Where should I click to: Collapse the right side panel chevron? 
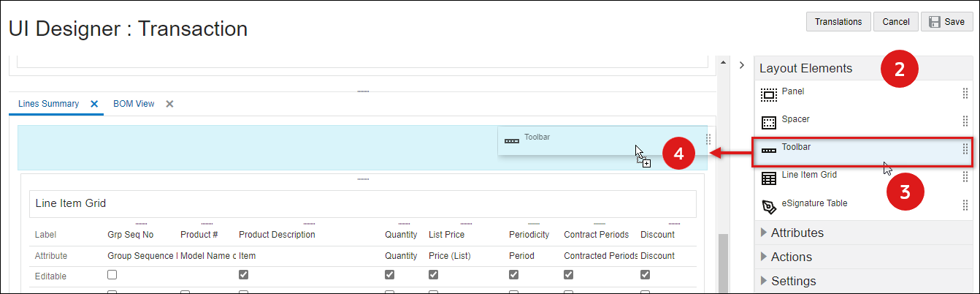coord(741,65)
